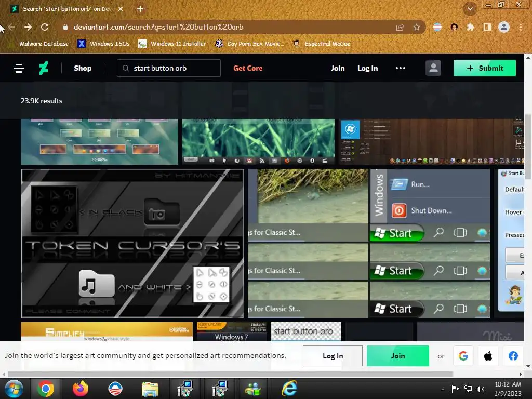Open the Windows ISOs bookmark
This screenshot has width=532, height=399.
pyautogui.click(x=104, y=44)
